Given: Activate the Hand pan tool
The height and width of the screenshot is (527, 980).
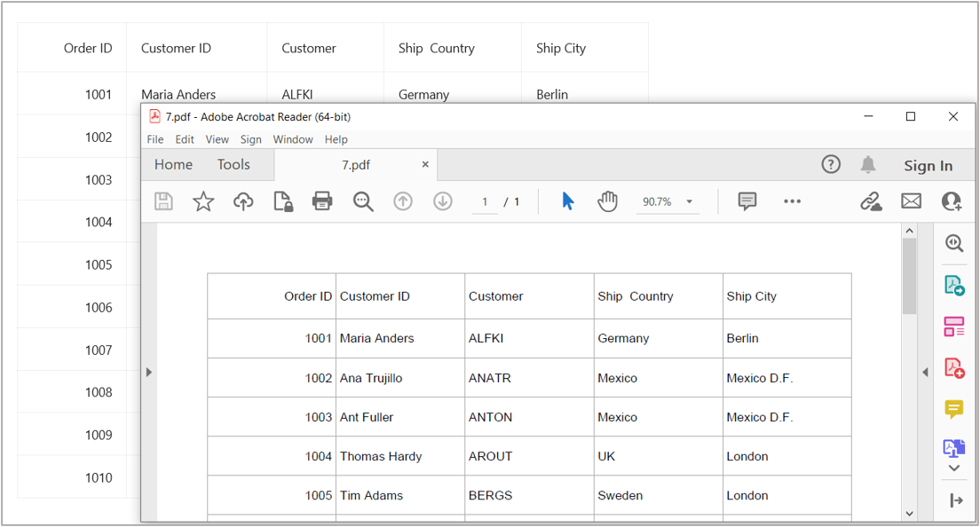Looking at the screenshot, I should (x=607, y=201).
